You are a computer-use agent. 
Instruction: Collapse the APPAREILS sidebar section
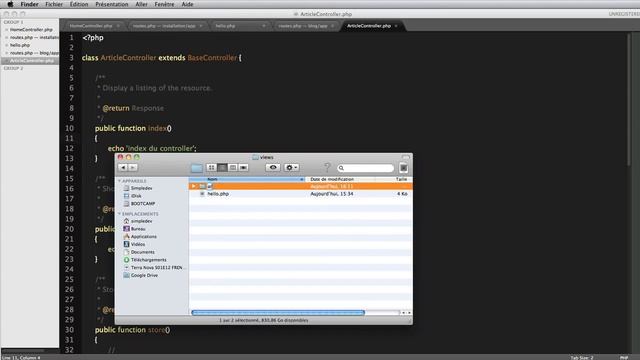(x=120, y=181)
